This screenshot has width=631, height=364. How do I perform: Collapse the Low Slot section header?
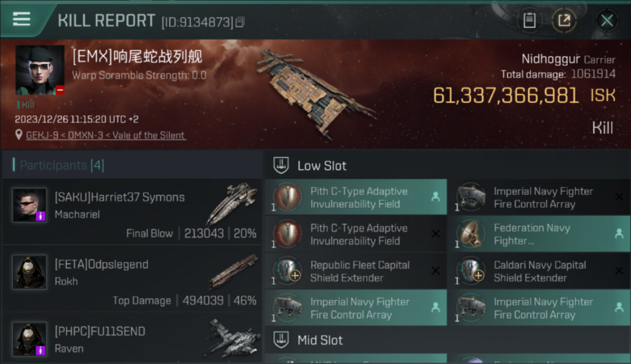coord(447,165)
